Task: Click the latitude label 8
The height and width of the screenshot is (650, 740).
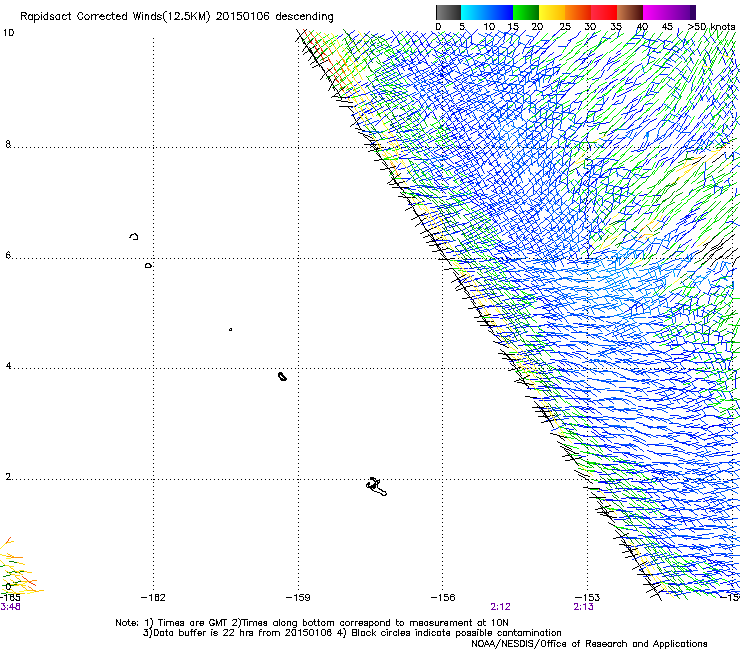Action: tap(8, 144)
